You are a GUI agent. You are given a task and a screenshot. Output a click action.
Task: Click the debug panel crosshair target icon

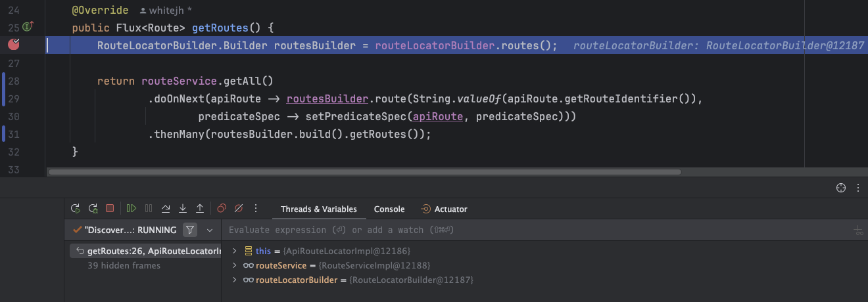coord(840,188)
